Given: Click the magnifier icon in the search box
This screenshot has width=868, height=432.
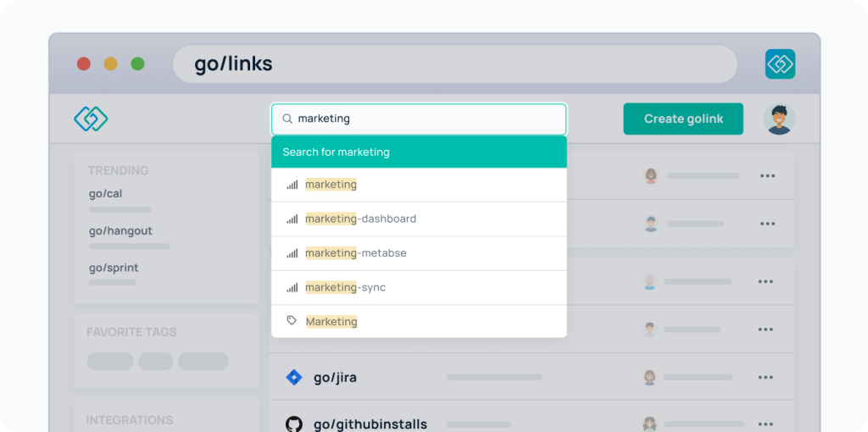Looking at the screenshot, I should click(x=287, y=119).
